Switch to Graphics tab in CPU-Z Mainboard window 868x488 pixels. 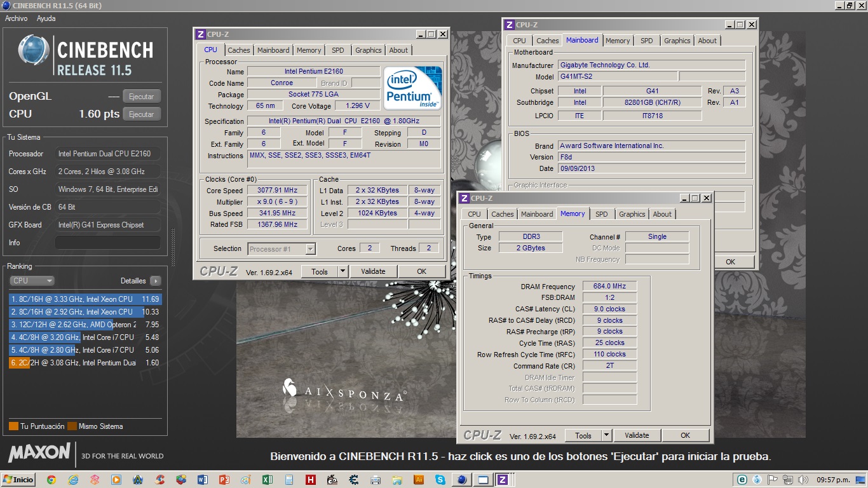click(677, 41)
